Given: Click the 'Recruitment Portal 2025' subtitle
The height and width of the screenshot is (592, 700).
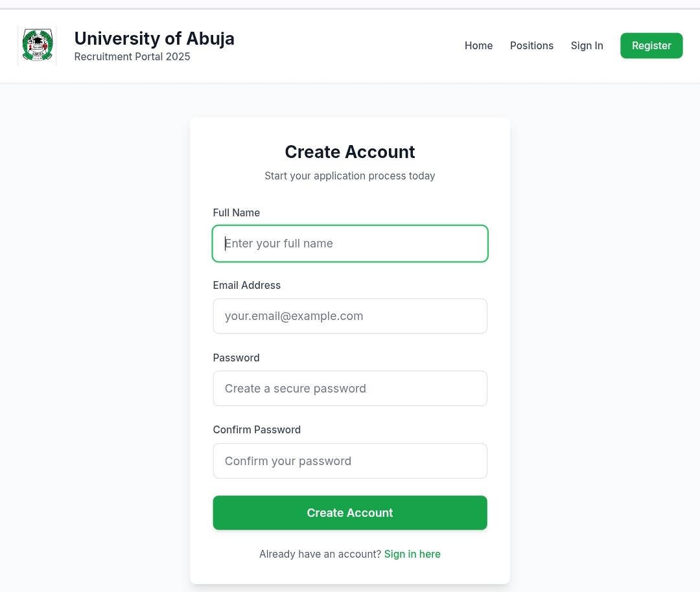Looking at the screenshot, I should [x=132, y=57].
